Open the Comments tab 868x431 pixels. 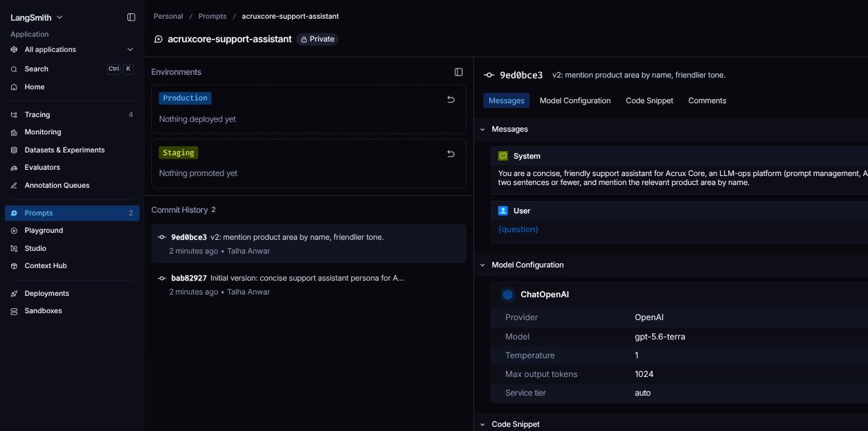click(707, 100)
